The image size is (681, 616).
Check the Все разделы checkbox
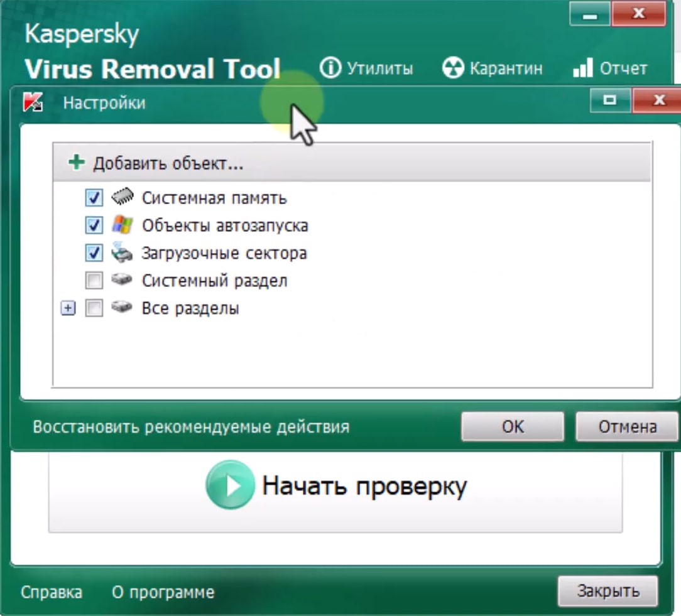93,308
